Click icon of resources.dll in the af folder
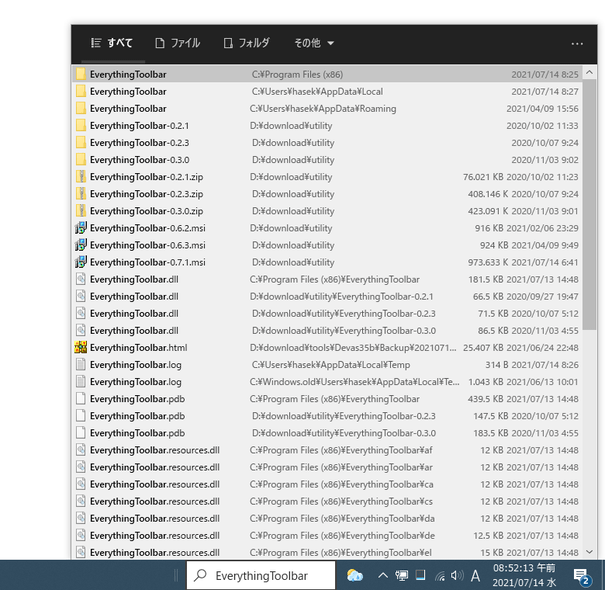Viewport: 605px width, 590px height. [81, 450]
